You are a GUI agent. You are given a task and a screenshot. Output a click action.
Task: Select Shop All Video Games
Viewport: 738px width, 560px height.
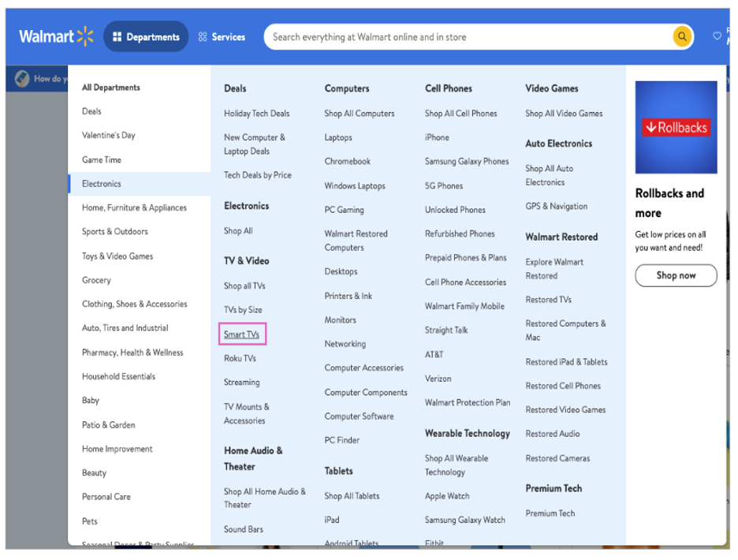point(564,114)
